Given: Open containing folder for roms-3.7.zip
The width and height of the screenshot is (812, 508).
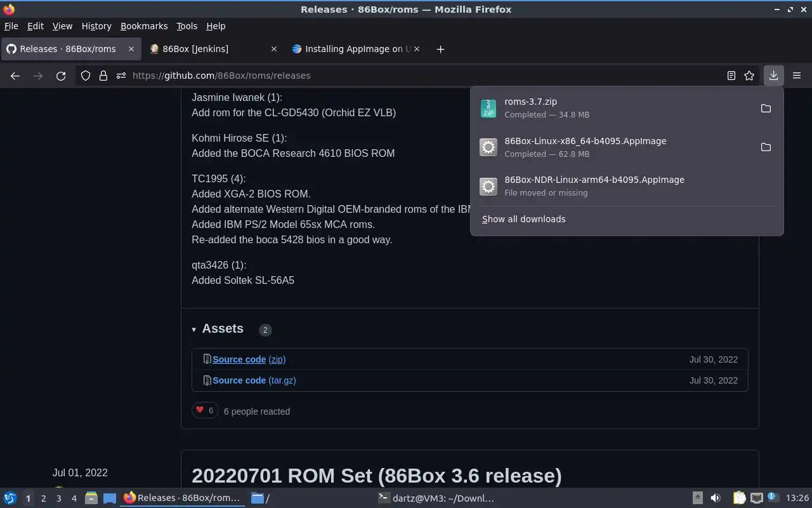Looking at the screenshot, I should coord(766,109).
